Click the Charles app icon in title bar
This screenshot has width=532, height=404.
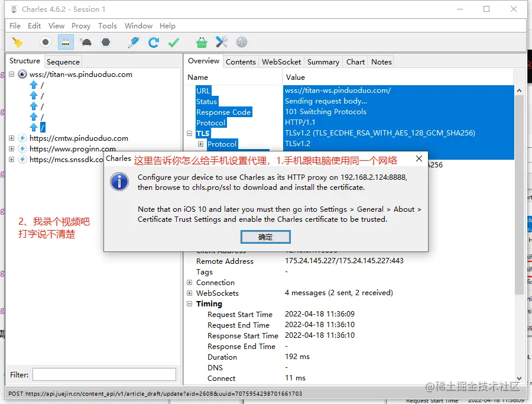[14, 9]
